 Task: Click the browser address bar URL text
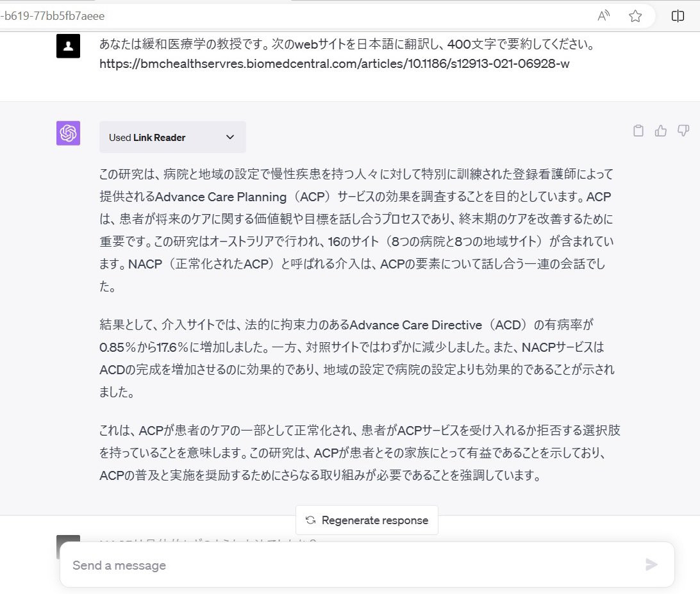coord(53,16)
